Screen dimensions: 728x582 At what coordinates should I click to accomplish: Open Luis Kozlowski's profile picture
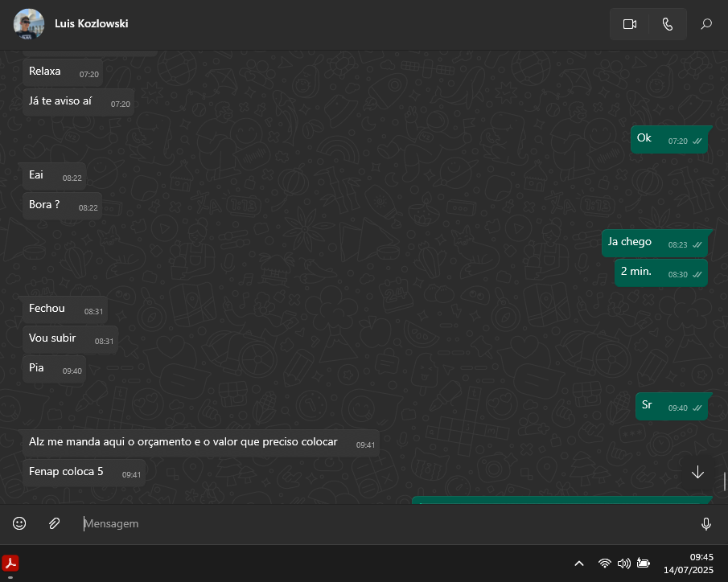tap(29, 24)
